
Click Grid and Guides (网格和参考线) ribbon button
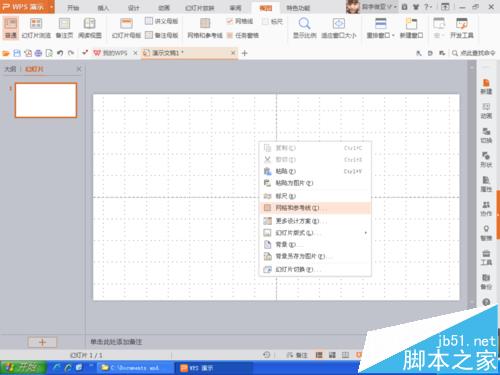coord(205,28)
